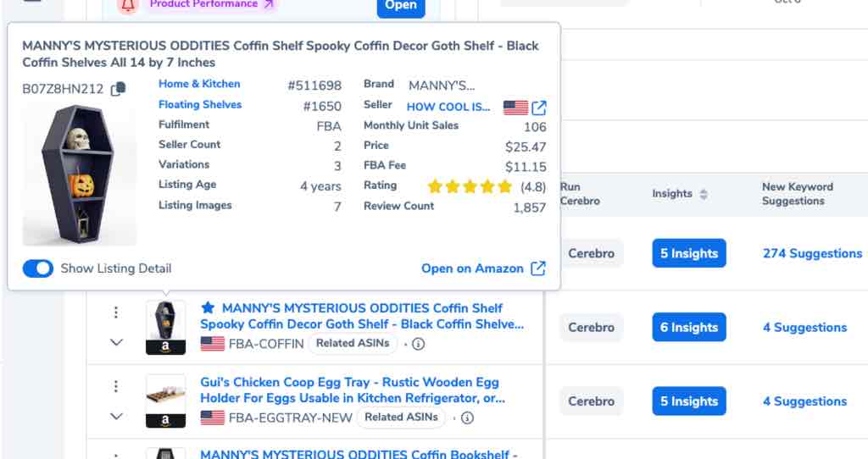Image resolution: width=868 pixels, height=459 pixels.
Task: Open three-dot menu for Gui's Egg Tray row
Action: (115, 386)
